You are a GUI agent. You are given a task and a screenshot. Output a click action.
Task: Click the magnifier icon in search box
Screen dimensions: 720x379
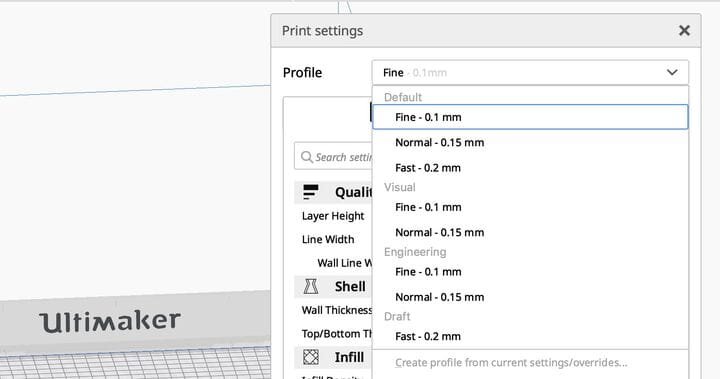pyautogui.click(x=307, y=157)
